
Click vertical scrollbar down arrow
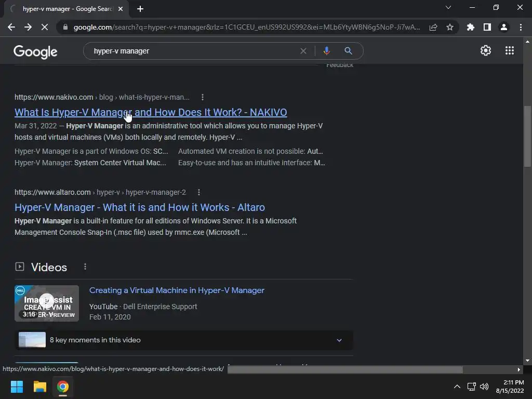coord(527,361)
